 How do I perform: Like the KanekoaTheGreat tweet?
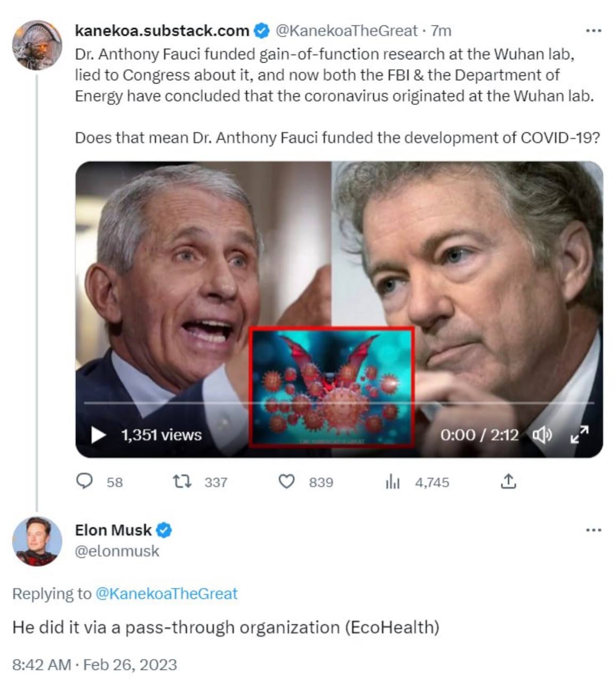287,482
